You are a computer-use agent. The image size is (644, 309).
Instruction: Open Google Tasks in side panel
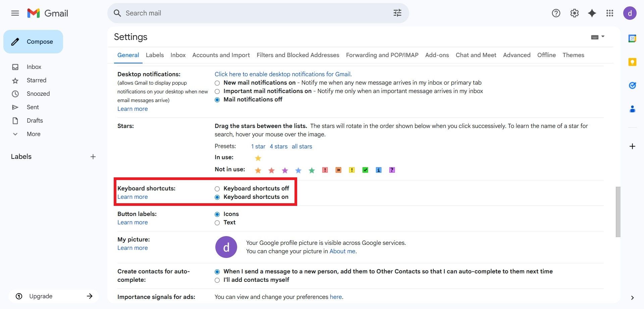632,86
